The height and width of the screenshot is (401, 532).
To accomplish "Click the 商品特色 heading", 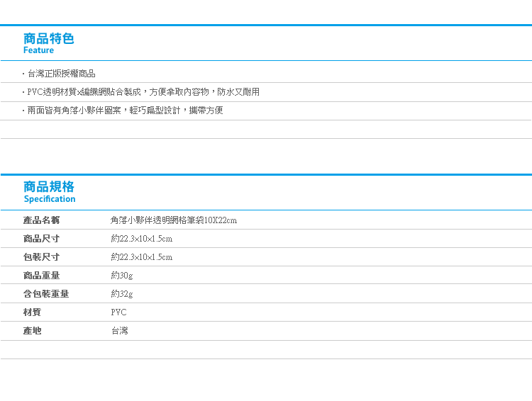I will coord(48,39).
